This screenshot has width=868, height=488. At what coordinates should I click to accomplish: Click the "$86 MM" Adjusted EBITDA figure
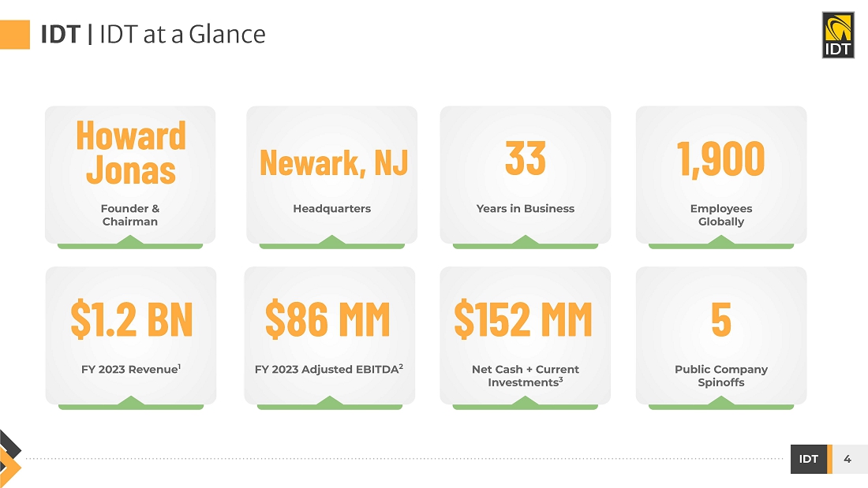[327, 319]
